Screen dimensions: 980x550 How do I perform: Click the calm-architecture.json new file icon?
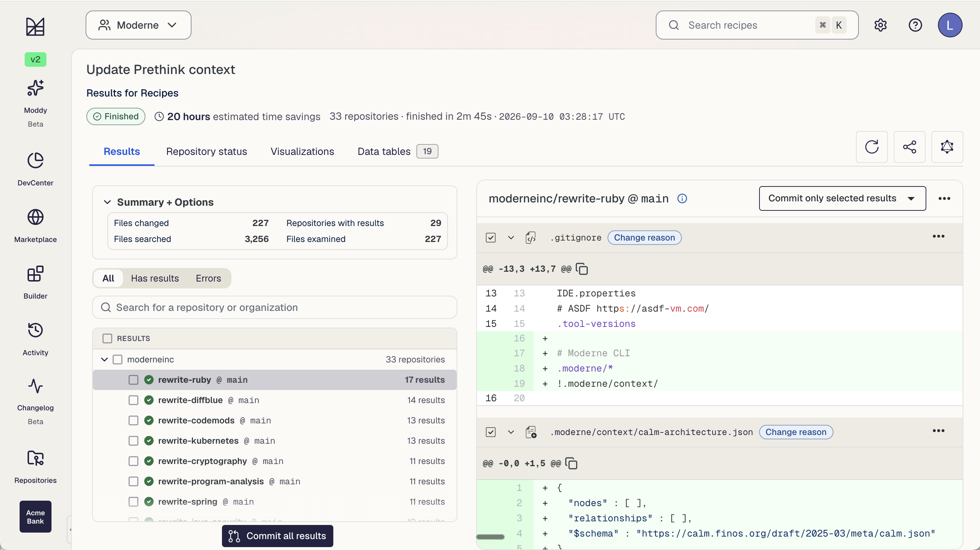coord(531,432)
